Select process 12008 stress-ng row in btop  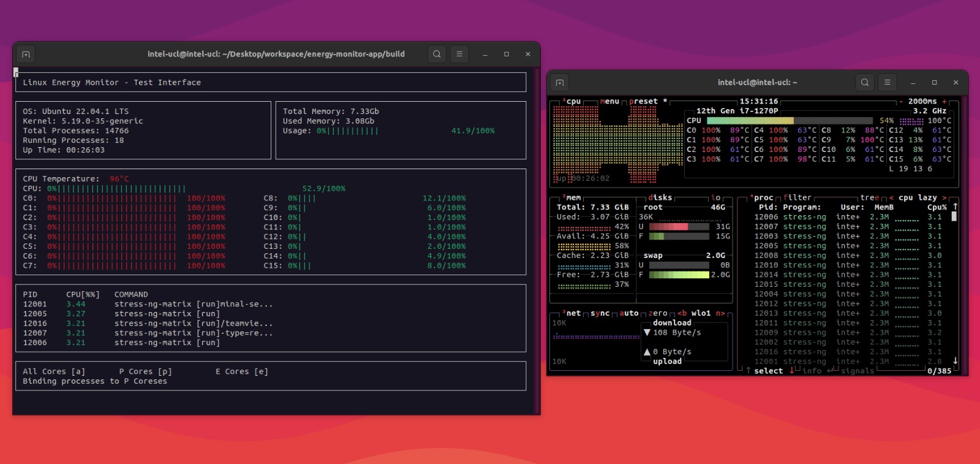pos(848,256)
